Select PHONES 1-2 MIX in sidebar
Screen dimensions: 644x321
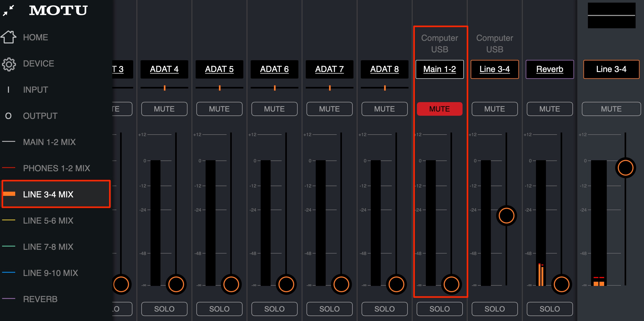point(56,168)
